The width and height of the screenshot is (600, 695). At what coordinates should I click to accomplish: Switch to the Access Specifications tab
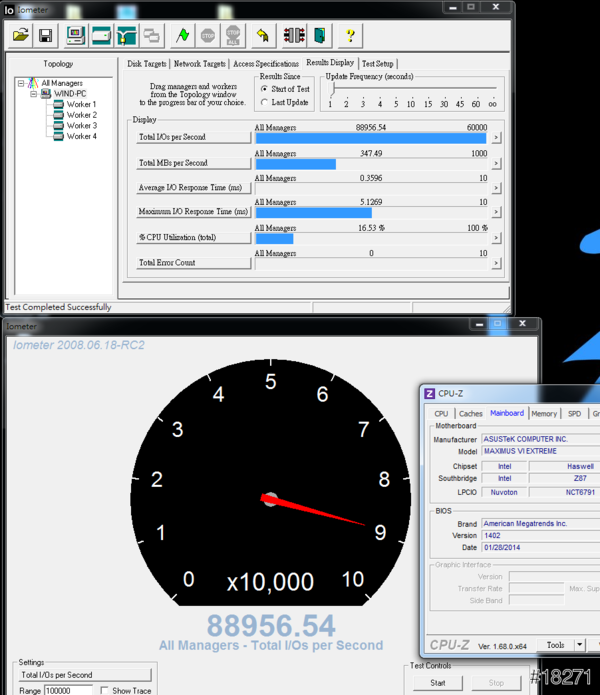coord(267,64)
